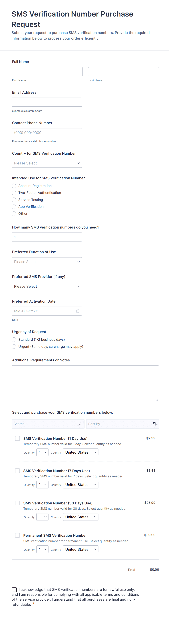Click the First Name input field
This screenshot has width=169, height=644.
click(x=47, y=72)
